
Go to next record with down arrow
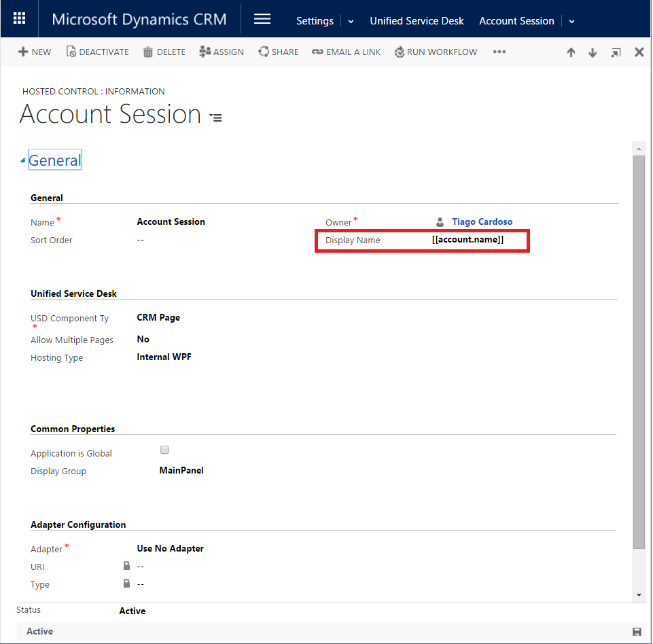click(x=593, y=53)
